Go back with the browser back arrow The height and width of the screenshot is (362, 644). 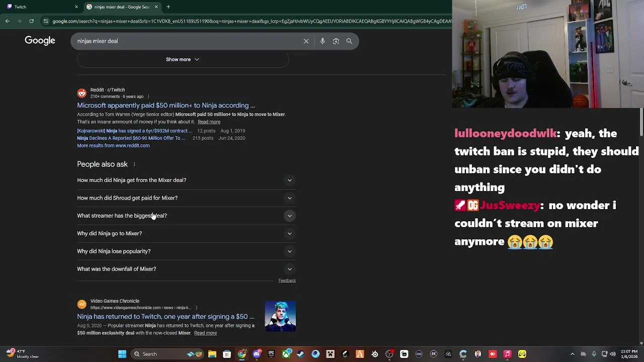[8, 21]
